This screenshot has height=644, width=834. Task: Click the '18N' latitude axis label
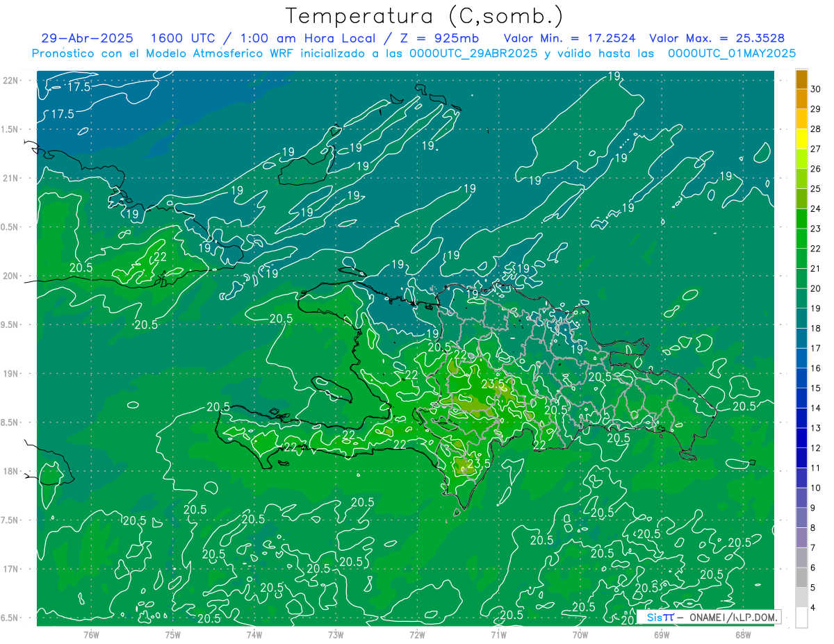pos(10,472)
